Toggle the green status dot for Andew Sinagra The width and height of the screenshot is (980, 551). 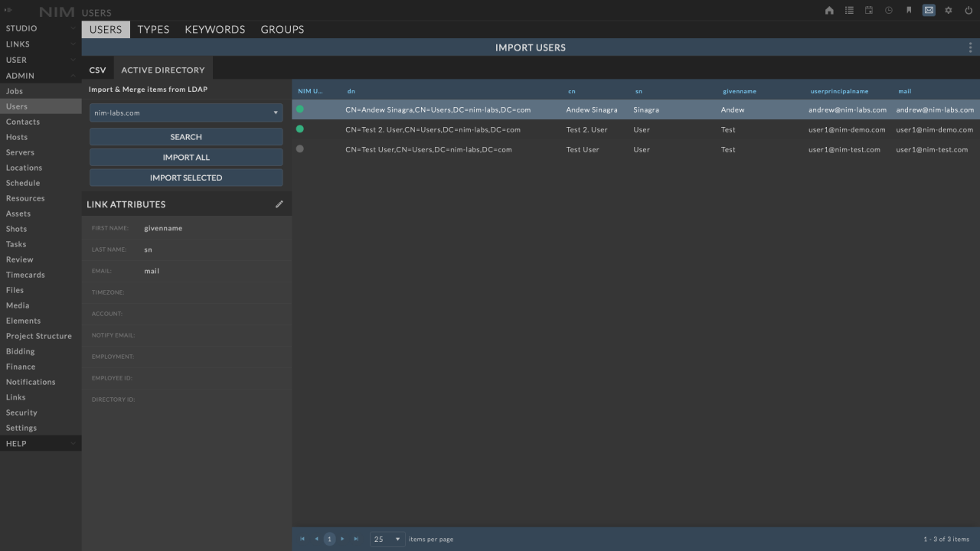pyautogui.click(x=300, y=109)
